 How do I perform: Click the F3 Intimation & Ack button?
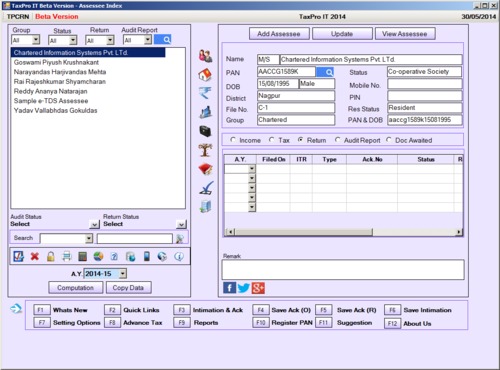pos(182,310)
